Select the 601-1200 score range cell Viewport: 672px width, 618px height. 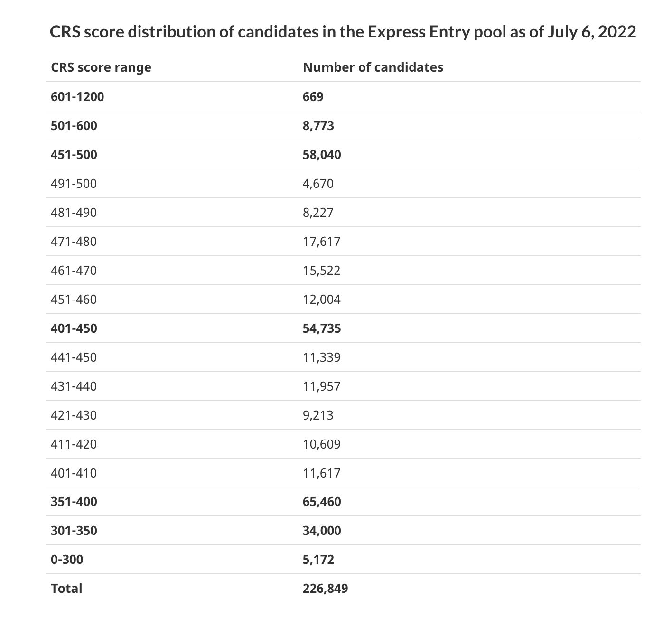tap(77, 97)
